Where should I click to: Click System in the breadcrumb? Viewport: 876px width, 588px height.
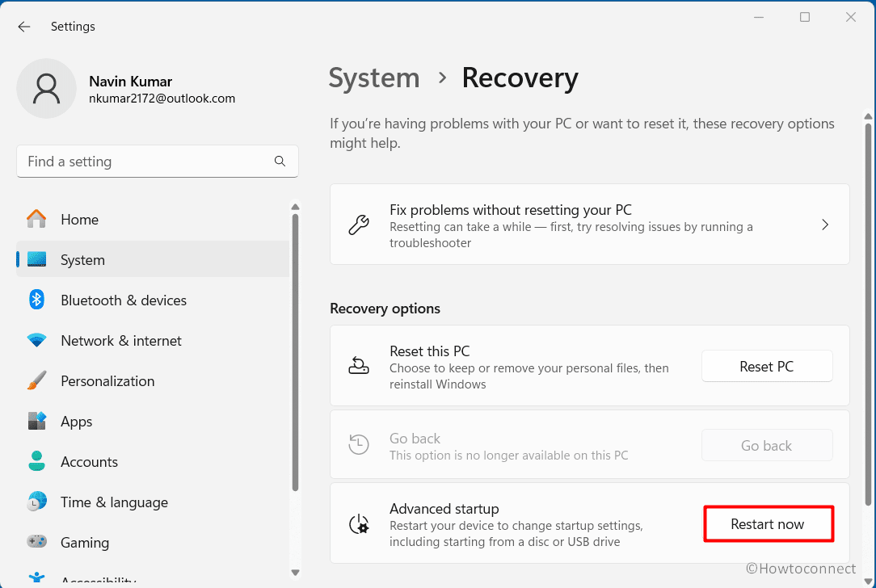click(x=373, y=78)
